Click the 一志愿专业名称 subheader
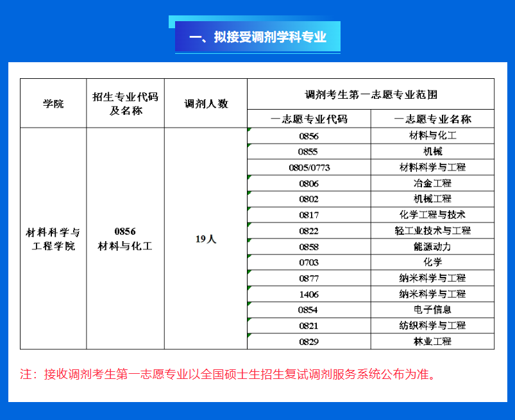515x420 pixels. pyautogui.click(x=432, y=119)
